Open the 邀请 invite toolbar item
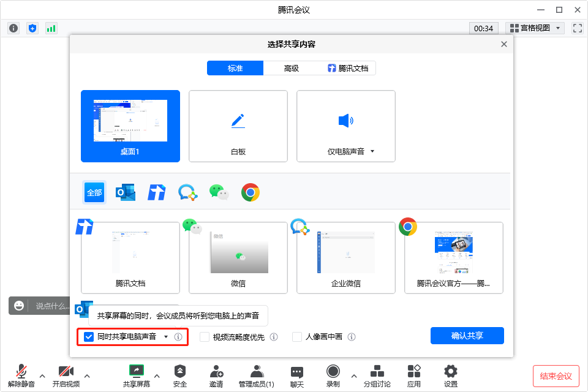The width and height of the screenshot is (588, 392). (x=216, y=375)
